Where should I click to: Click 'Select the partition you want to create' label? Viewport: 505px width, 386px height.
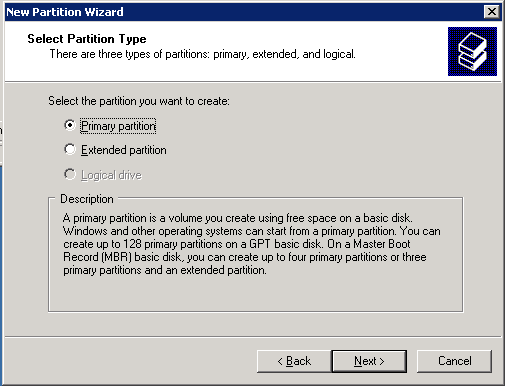(x=139, y=101)
